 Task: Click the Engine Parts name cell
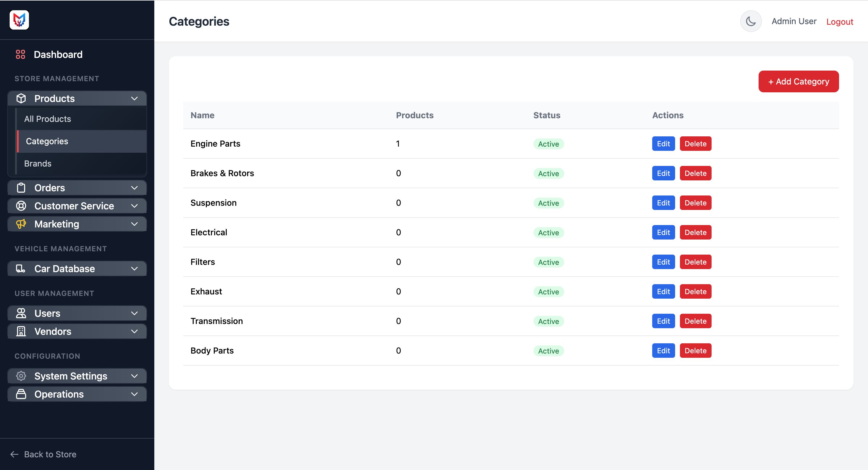(215, 144)
